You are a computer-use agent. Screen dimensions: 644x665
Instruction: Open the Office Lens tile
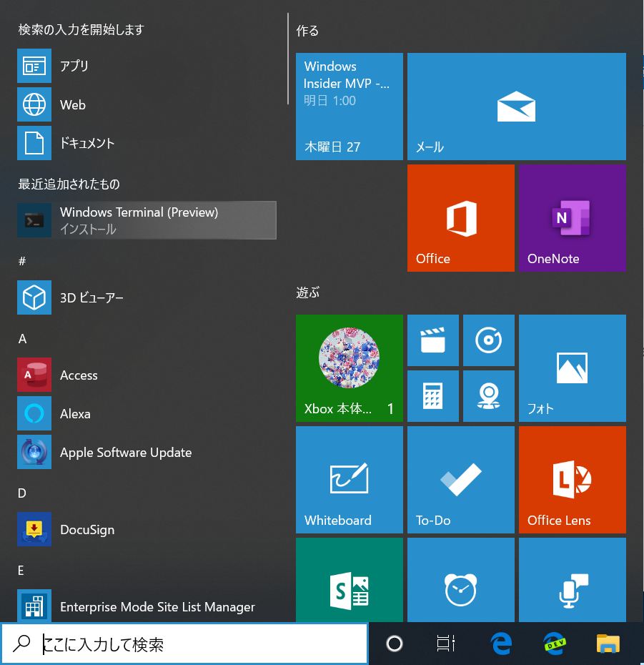(573, 480)
